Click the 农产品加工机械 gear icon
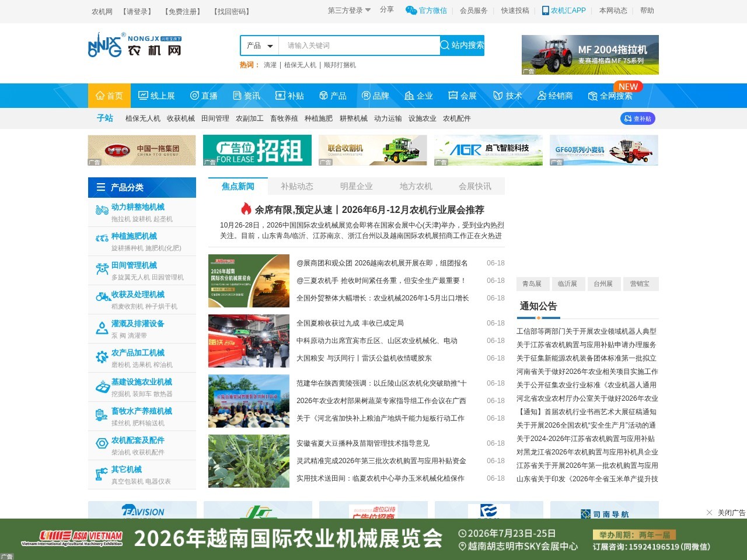Screen dimensions: 747x560 tap(102, 356)
